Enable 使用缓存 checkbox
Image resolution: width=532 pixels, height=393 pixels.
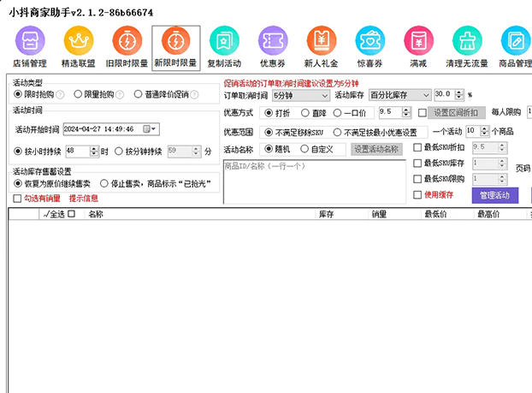tap(417, 194)
